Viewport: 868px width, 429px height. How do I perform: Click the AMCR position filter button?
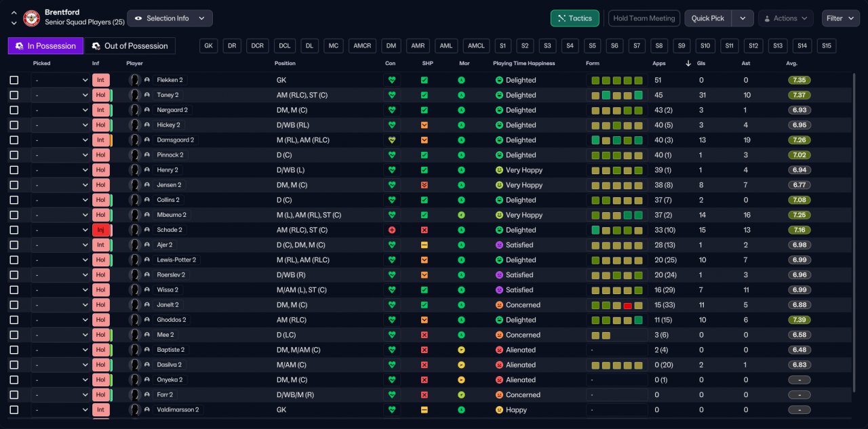pos(362,46)
